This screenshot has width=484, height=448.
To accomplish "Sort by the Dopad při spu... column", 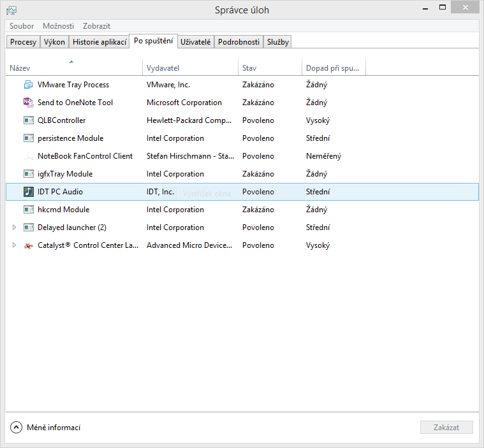I will click(334, 67).
